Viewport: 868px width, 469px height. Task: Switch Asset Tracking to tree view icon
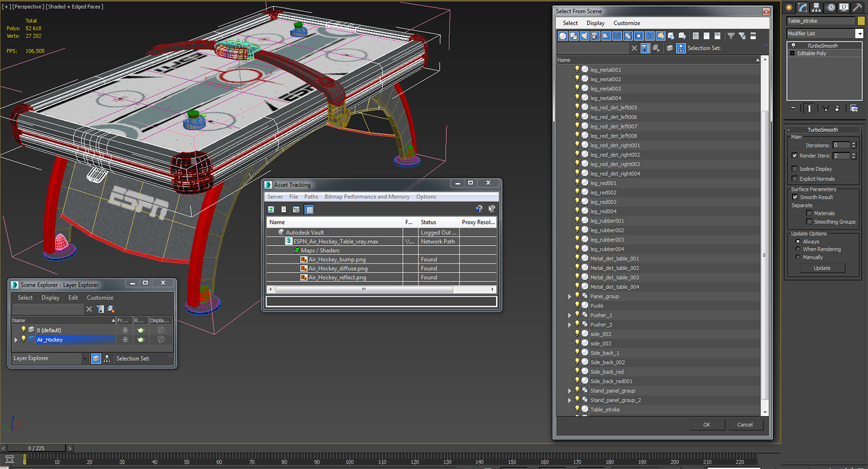pyautogui.click(x=296, y=209)
